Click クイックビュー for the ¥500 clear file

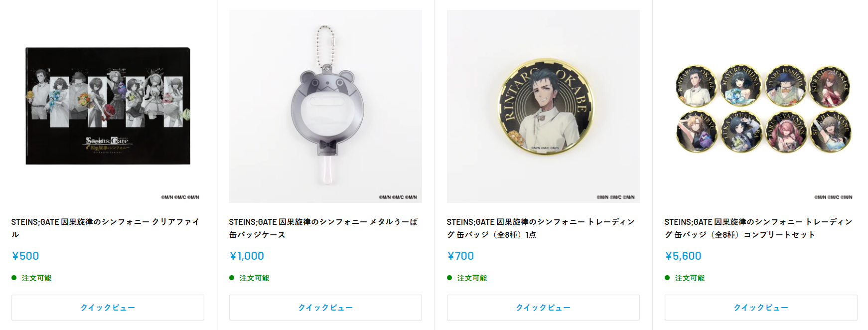(108, 308)
